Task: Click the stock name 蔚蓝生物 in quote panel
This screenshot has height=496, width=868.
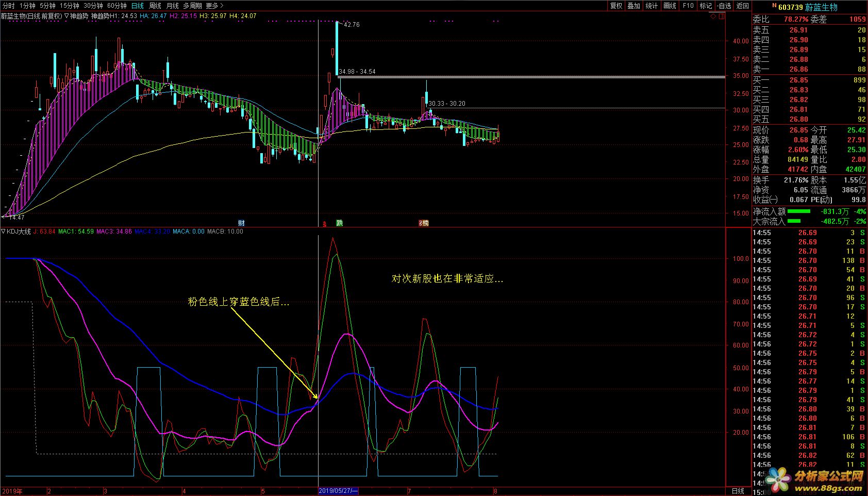Action: [x=821, y=7]
